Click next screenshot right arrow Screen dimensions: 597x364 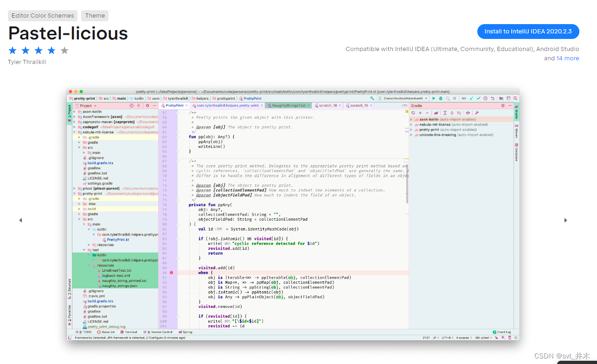pyautogui.click(x=565, y=220)
